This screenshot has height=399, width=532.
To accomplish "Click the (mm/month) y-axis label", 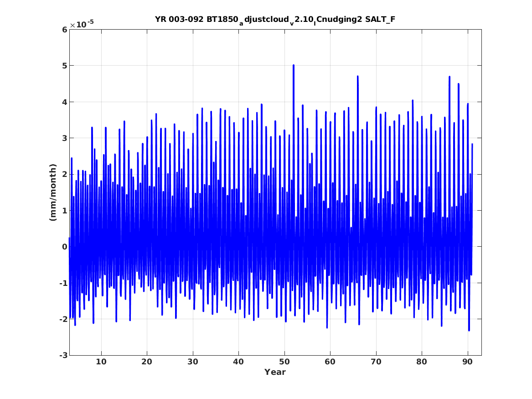I will point(52,192).
